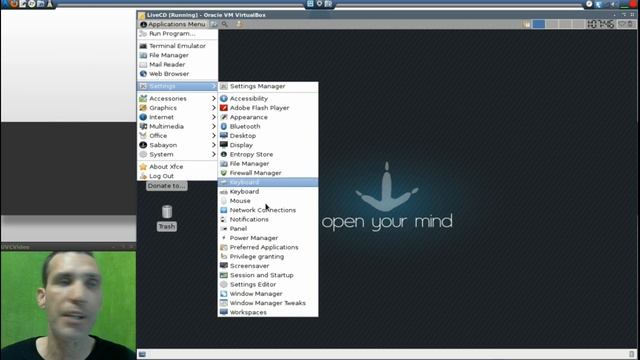Open File Manager settings in Settings submenu
Image resolution: width=640 pixels, height=360 pixels.
[268, 164]
